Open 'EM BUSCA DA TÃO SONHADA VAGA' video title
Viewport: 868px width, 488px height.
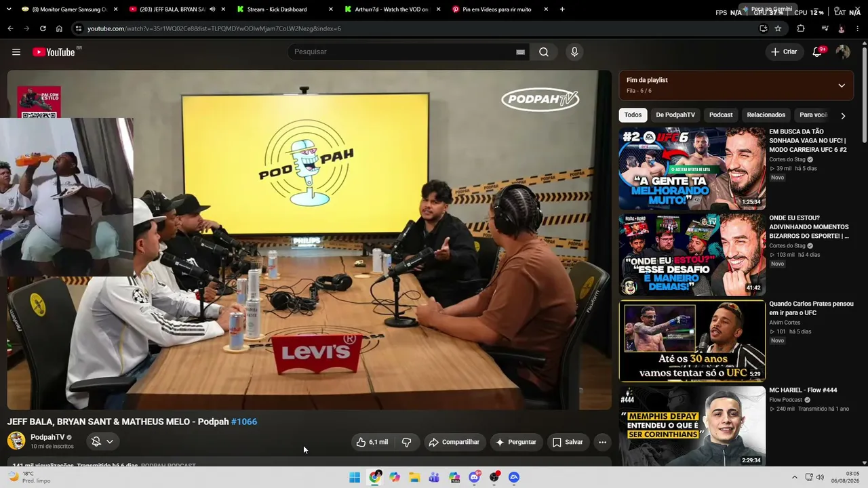808,141
